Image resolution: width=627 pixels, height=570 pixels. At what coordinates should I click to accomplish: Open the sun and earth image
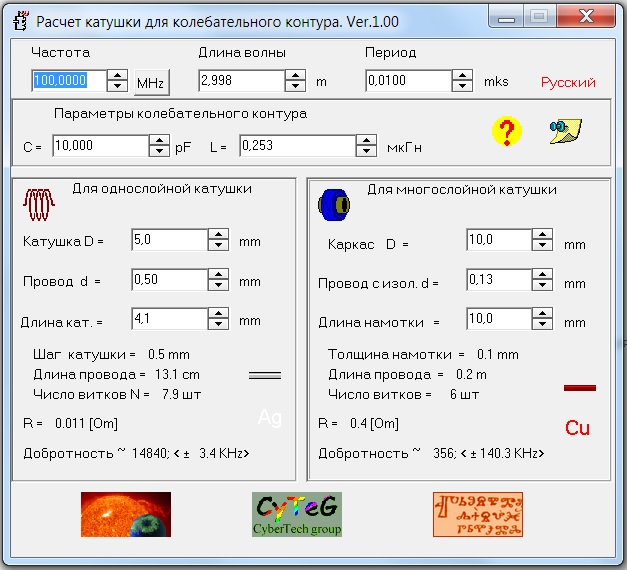point(125,514)
